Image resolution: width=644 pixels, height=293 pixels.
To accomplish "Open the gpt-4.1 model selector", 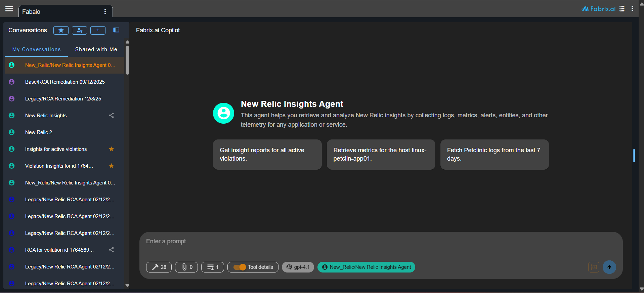I will pyautogui.click(x=298, y=267).
